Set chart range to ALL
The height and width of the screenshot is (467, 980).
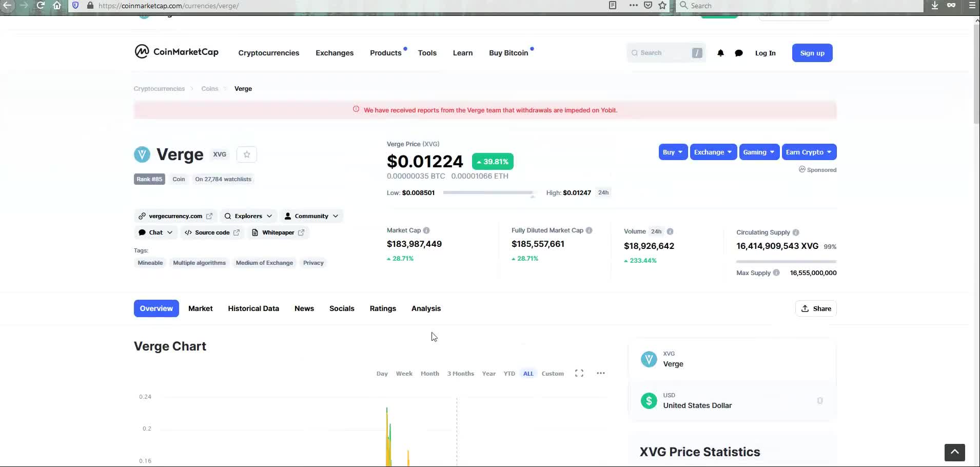point(528,374)
